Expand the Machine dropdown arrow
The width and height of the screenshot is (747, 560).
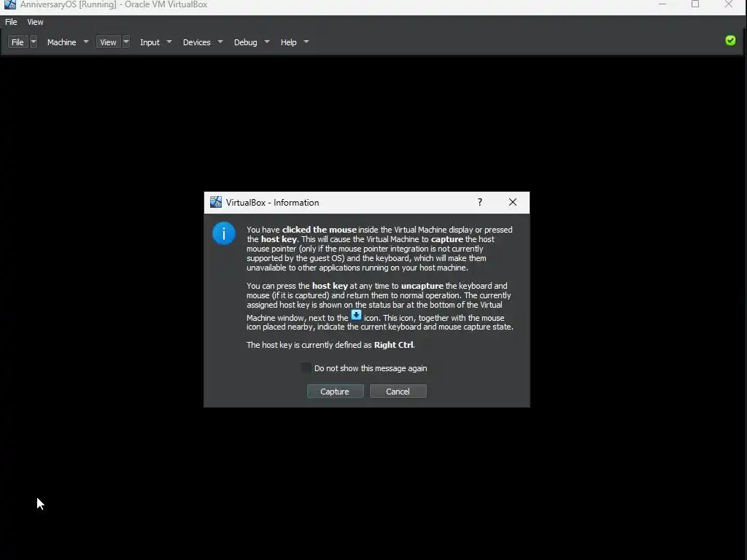coord(86,42)
